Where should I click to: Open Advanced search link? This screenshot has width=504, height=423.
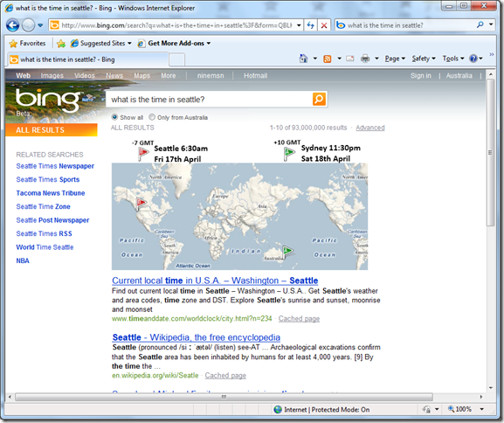point(370,128)
